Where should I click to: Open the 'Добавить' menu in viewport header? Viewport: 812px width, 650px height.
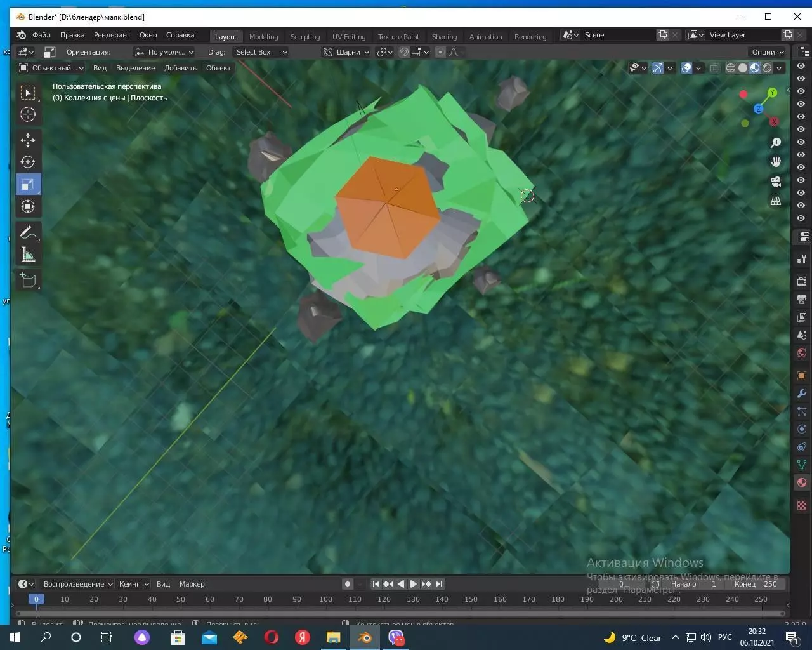point(181,68)
